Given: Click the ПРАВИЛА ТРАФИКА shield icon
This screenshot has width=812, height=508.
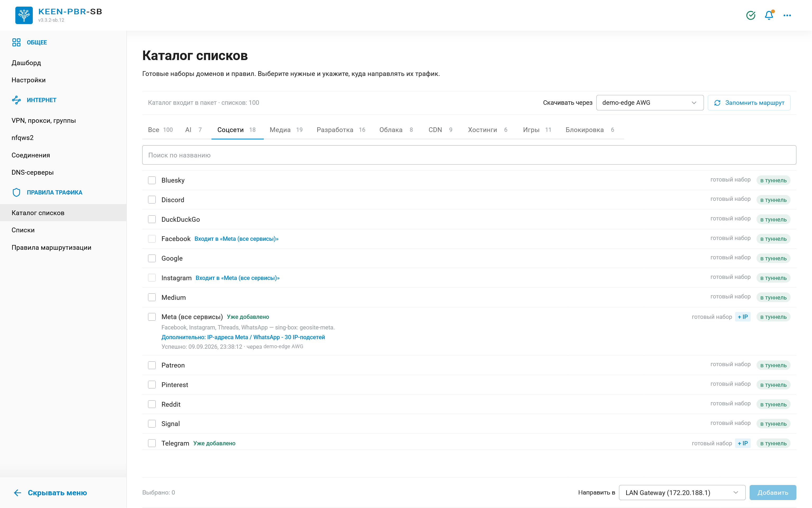Looking at the screenshot, I should coord(16,192).
